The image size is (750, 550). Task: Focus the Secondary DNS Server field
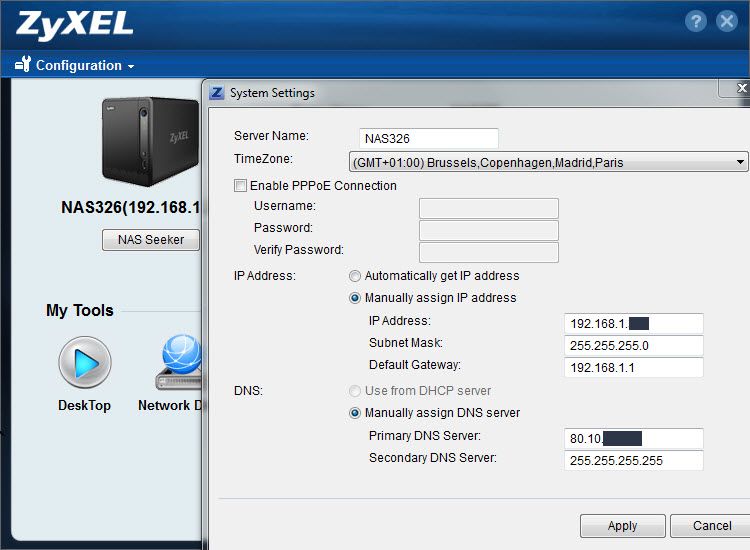[633, 460]
